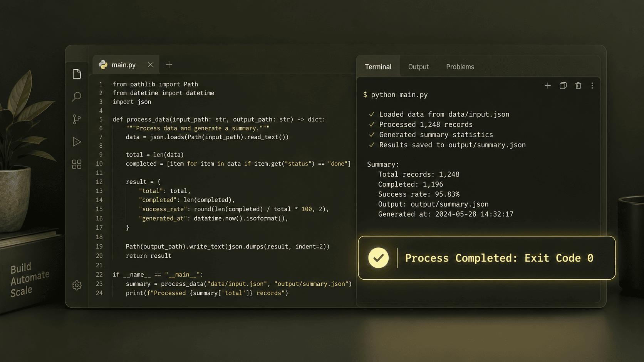The width and height of the screenshot is (644, 362).
Task: Create a new terminal with plus icon
Action: coord(548,86)
